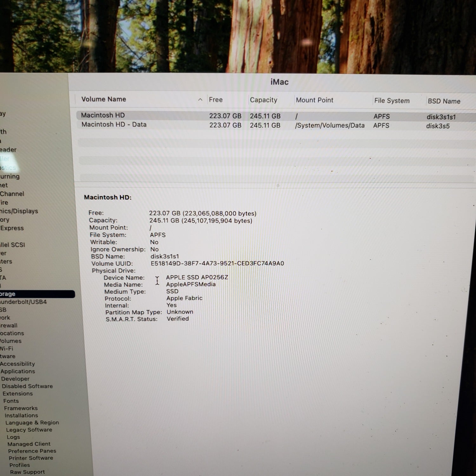Select Legacy Software in the sidebar

coord(29,430)
